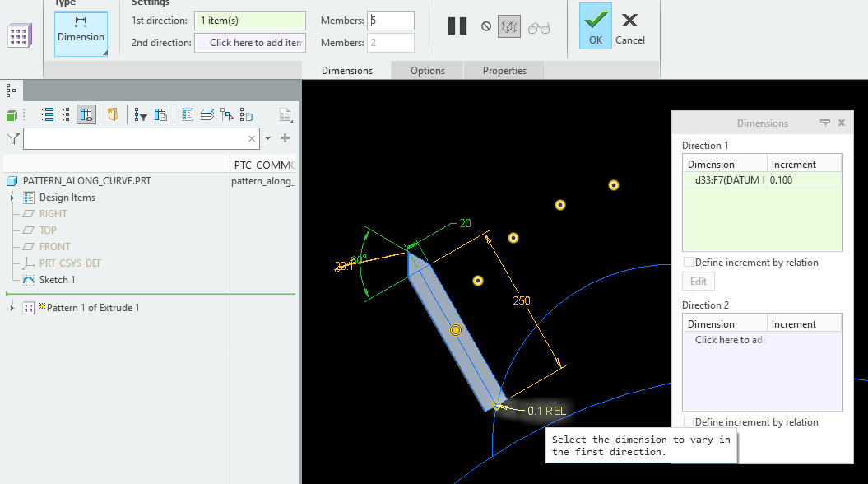Image resolution: width=868 pixels, height=484 pixels.
Task: Expand all levels in the model tree toolbar
Action: [x=48, y=114]
